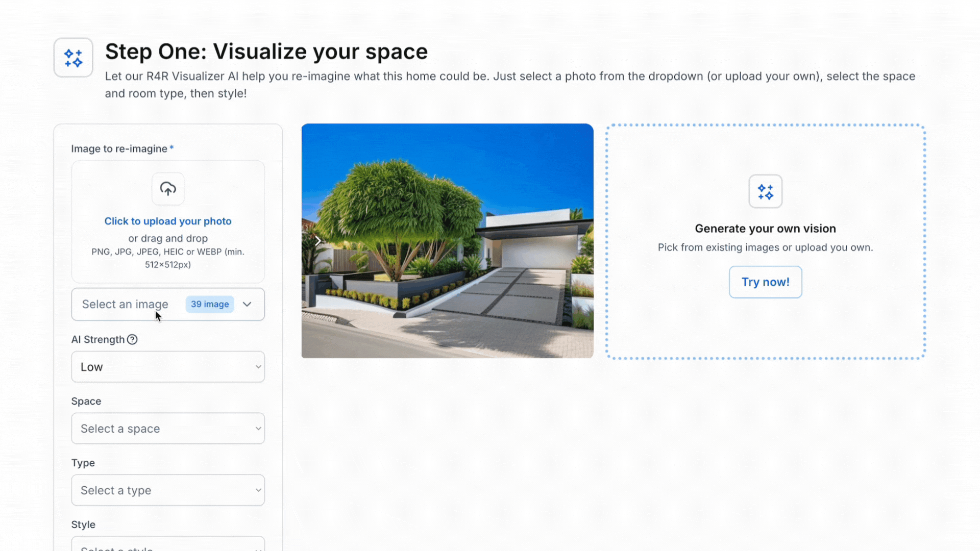Viewport: 980px width, 551px height.
Task: Click the modern house exterior photo
Action: coord(448,240)
